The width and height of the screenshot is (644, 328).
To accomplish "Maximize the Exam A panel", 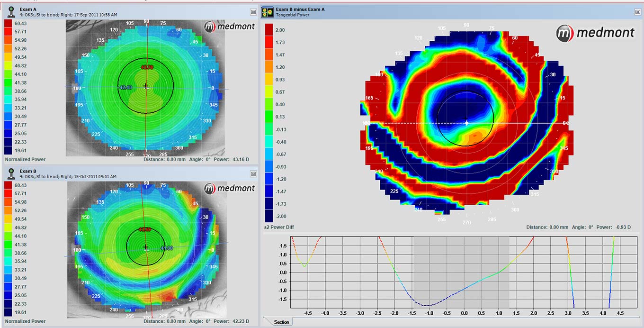I will [x=253, y=11].
